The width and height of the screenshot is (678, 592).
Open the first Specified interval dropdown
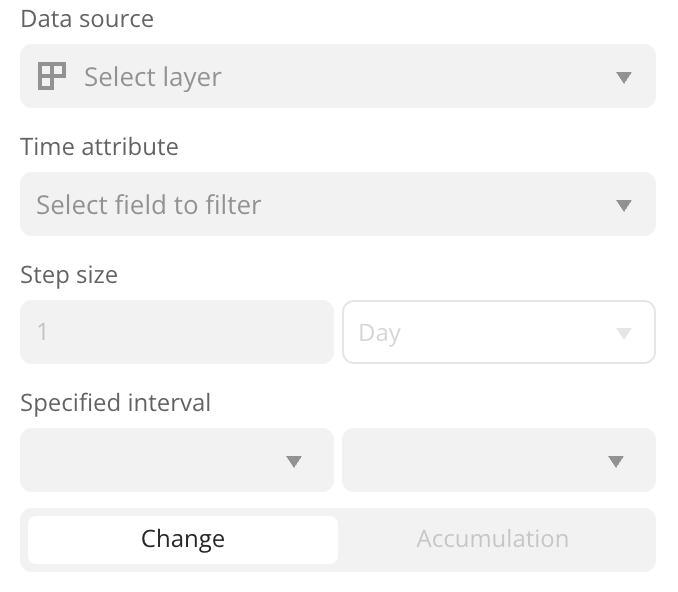[176, 460]
